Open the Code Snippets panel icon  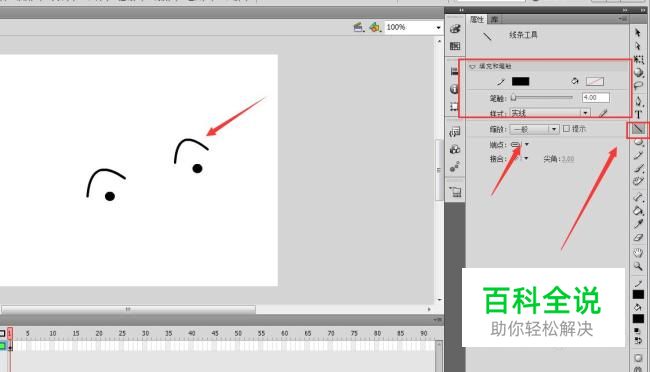455,132
